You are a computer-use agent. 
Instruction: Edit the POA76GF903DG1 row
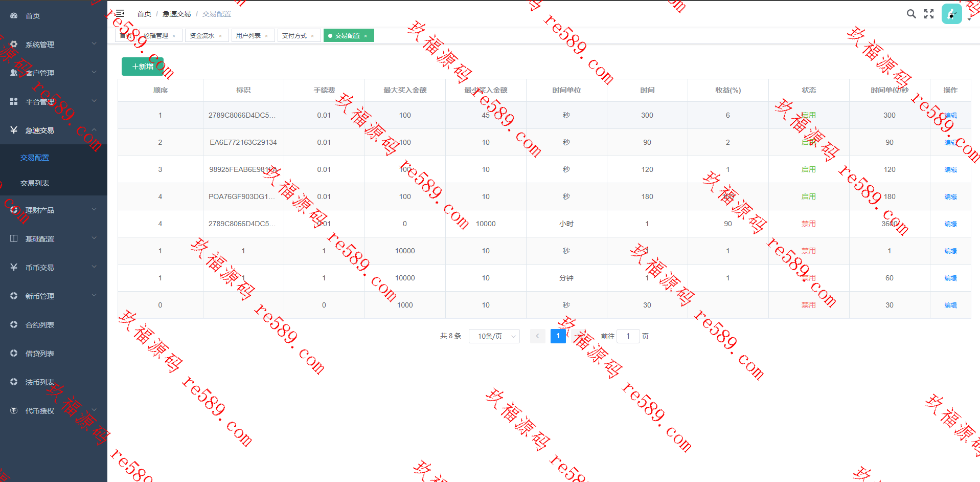pos(950,197)
